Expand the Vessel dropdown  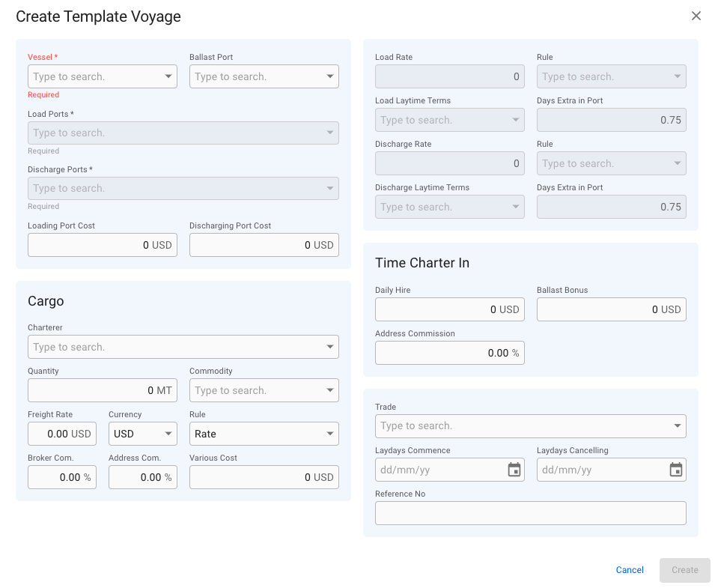pos(168,76)
